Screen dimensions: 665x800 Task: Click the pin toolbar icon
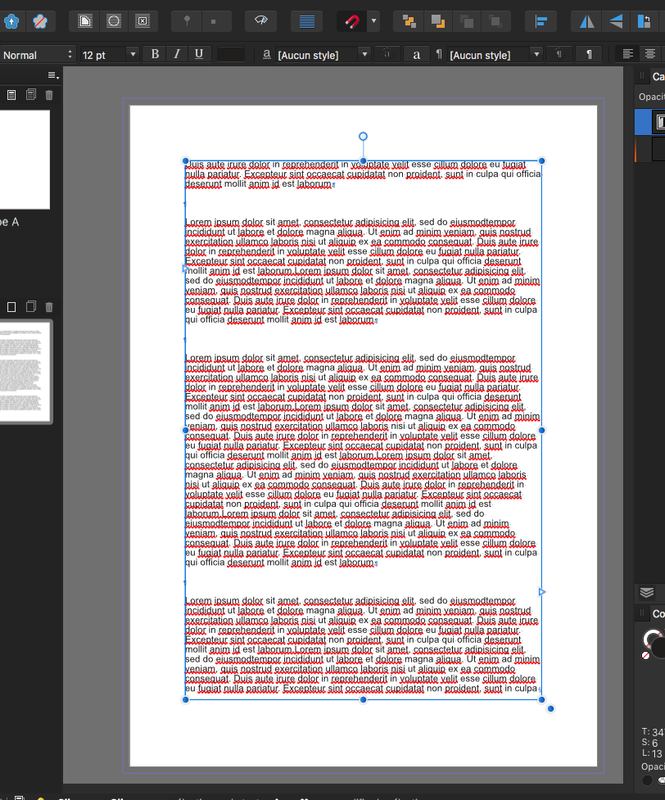pos(187,21)
